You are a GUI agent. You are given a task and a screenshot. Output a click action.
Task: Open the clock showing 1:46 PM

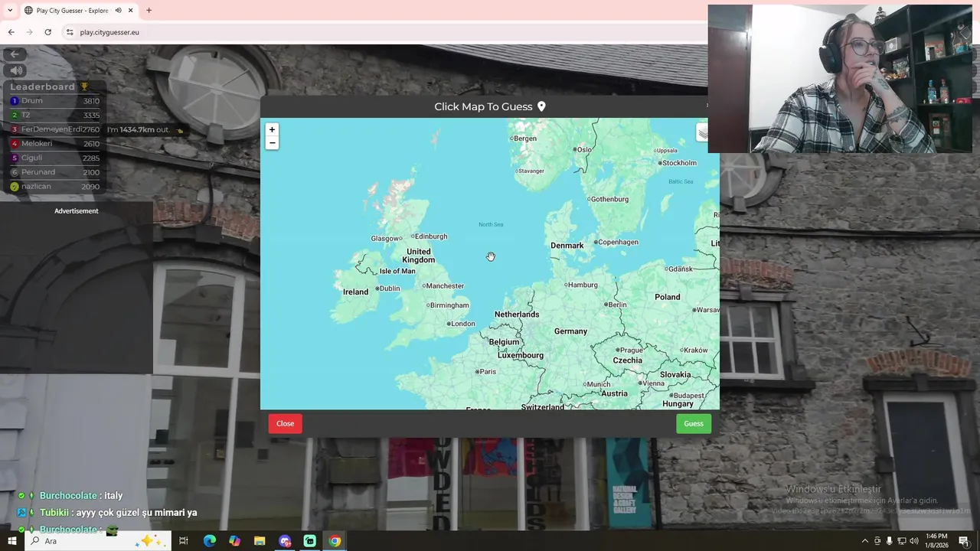click(936, 541)
